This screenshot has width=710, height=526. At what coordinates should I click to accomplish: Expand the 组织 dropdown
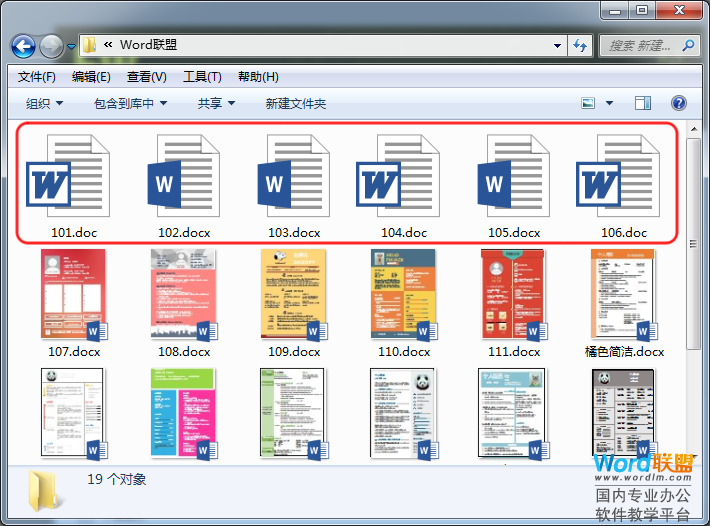click(x=44, y=104)
